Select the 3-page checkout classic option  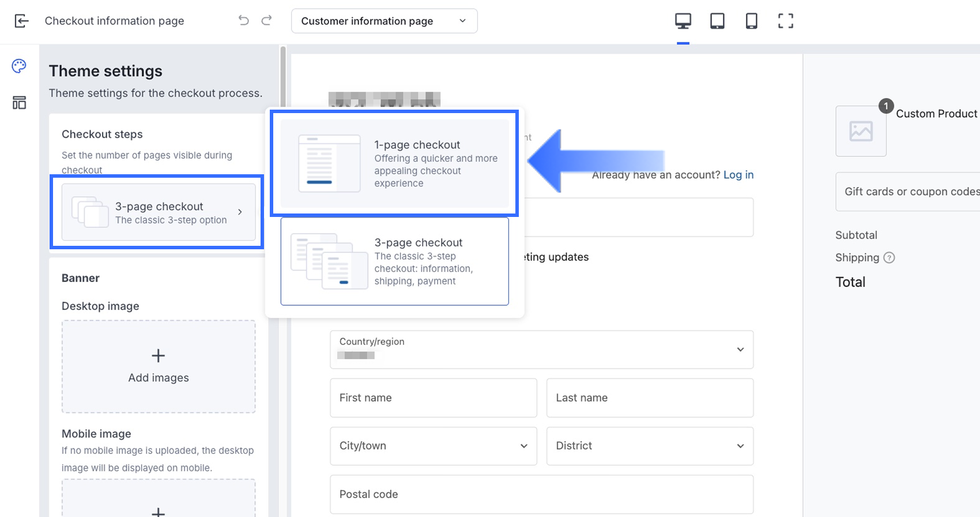(394, 261)
